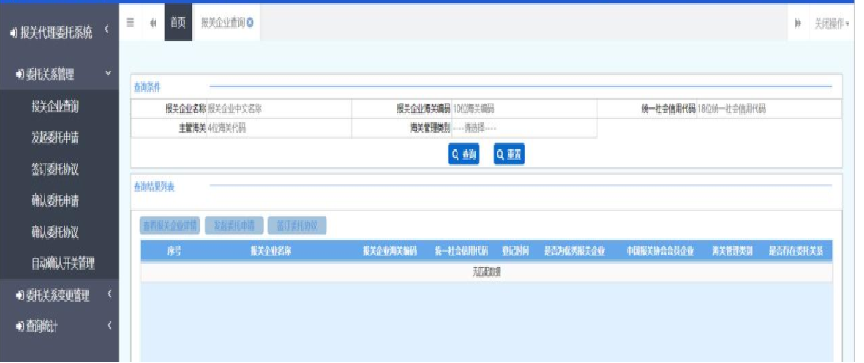Click the tab scroll-left double arrow
Image resolution: width=864 pixels, height=363 pixels.
click(153, 23)
